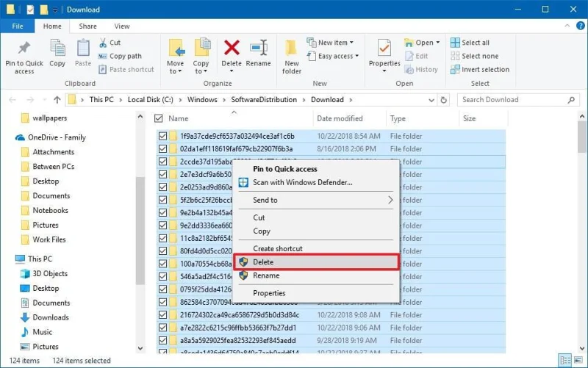Click the History command in ribbon
This screenshot has width=588, height=368.
coord(421,69)
